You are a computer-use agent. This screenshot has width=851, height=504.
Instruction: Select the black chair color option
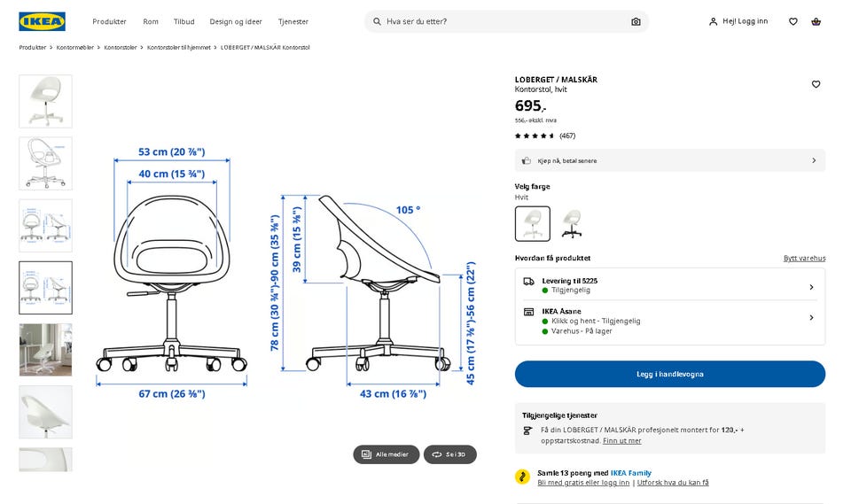click(572, 223)
